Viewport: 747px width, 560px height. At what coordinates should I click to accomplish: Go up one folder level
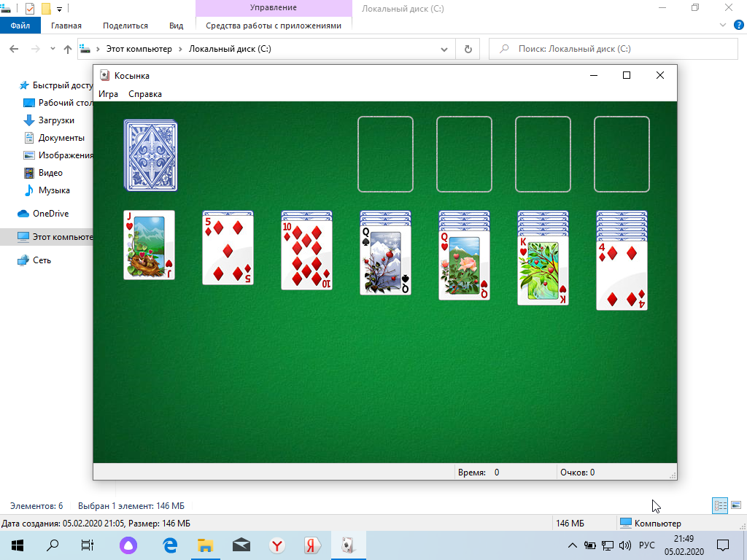68,49
